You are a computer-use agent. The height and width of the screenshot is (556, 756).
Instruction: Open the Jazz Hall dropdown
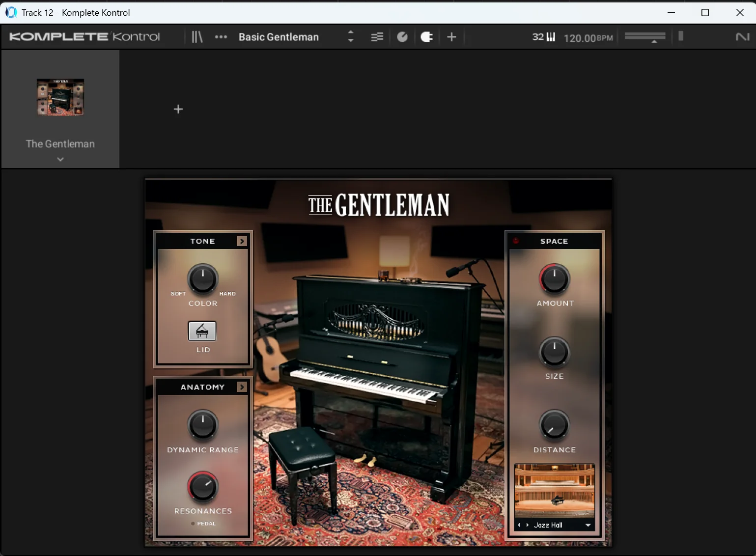coord(588,525)
